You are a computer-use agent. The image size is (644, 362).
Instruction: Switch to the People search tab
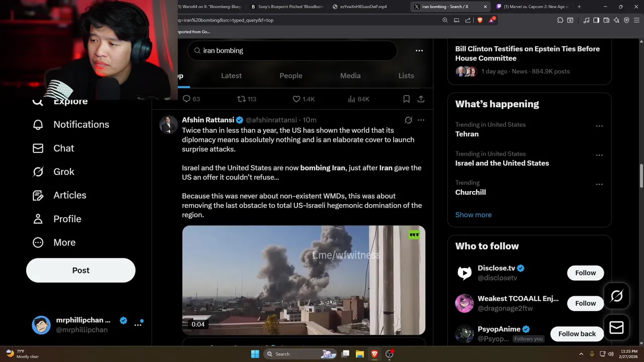(291, 76)
